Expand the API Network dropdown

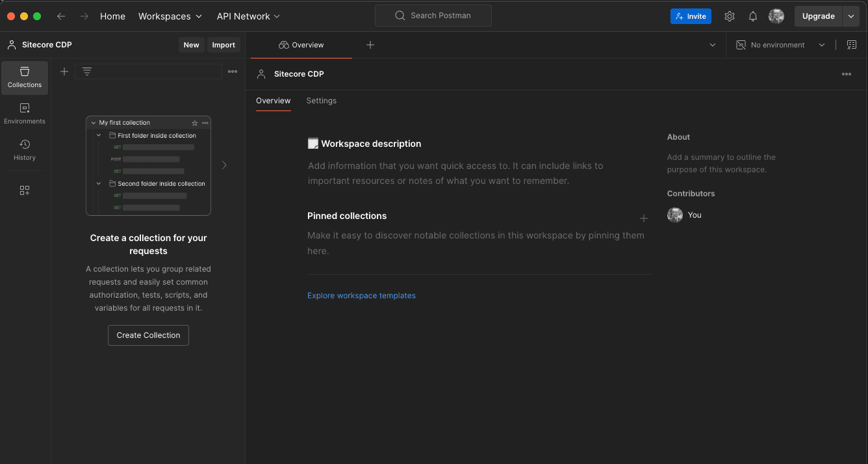pos(248,16)
